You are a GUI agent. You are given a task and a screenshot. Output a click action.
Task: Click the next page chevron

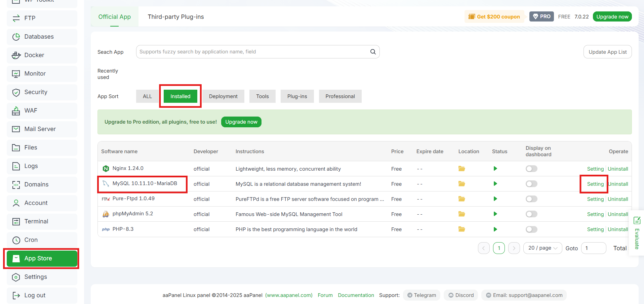coord(514,248)
